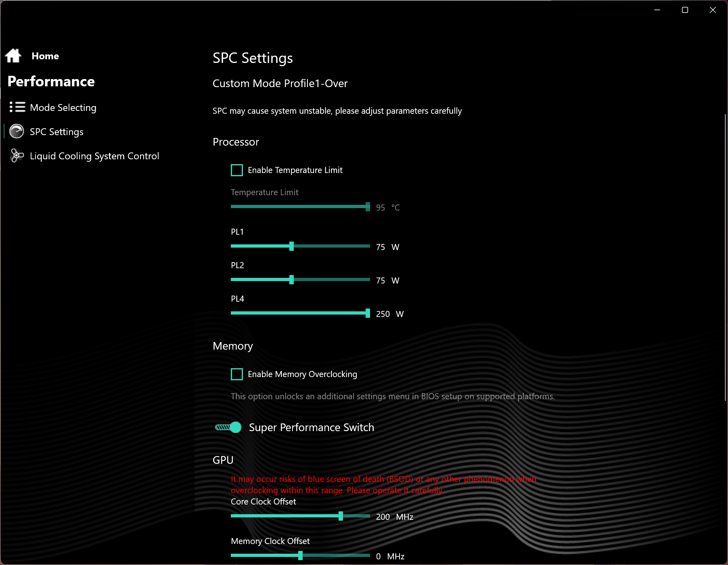This screenshot has height=565, width=728.
Task: Click the Temperature Limit value 95
Action: (x=381, y=207)
